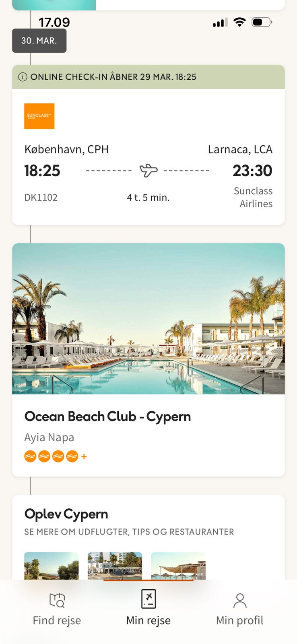The image size is (297, 644).
Task: Open the Oplev Cypern section heading
Action: tap(66, 514)
